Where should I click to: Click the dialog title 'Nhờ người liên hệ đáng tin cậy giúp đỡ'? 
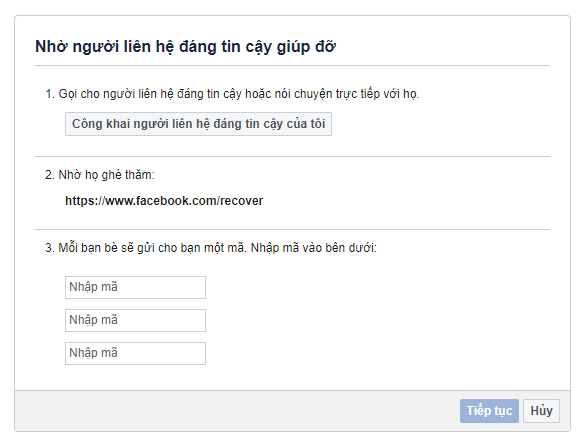coord(185,47)
